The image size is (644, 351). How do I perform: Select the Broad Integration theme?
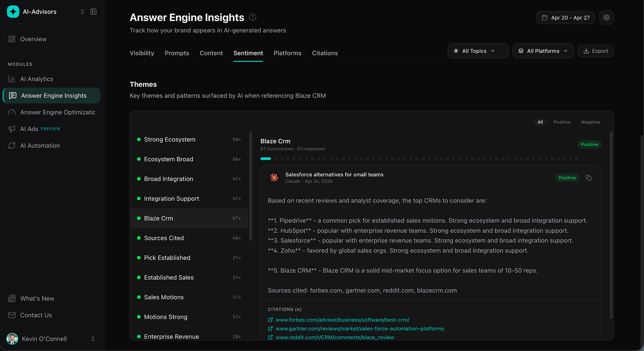[x=189, y=179]
